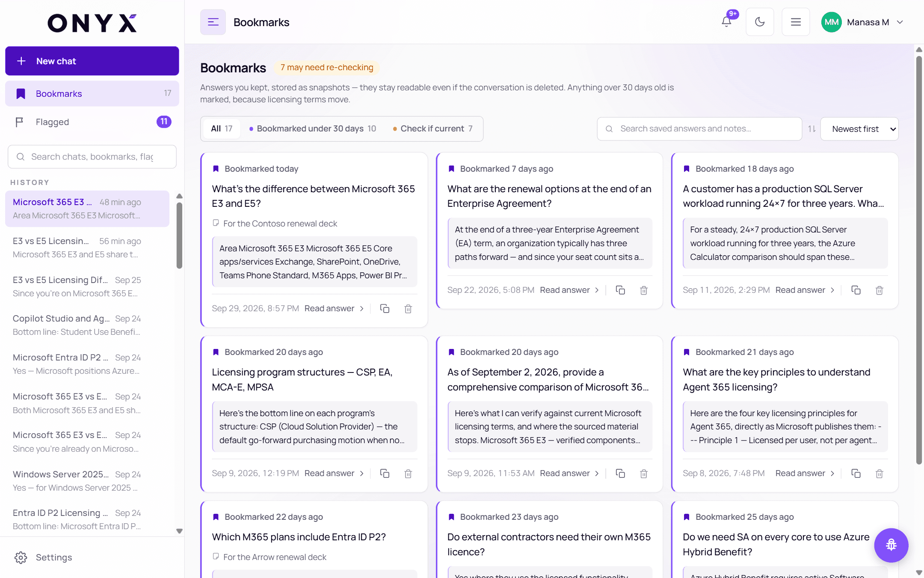Image resolution: width=924 pixels, height=578 pixels.
Task: Click the 7 may need re-checking badge
Action: pyautogui.click(x=327, y=68)
